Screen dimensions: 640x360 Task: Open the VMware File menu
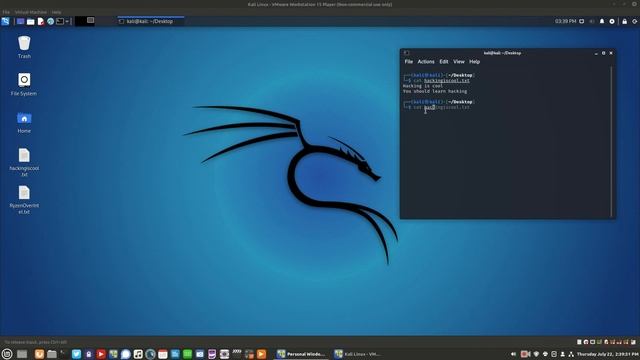point(6,12)
